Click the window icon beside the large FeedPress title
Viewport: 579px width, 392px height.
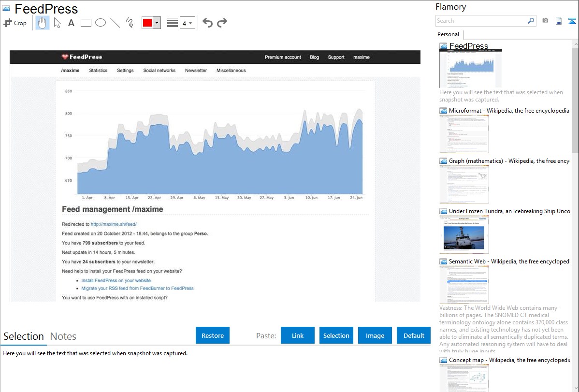tap(6, 9)
